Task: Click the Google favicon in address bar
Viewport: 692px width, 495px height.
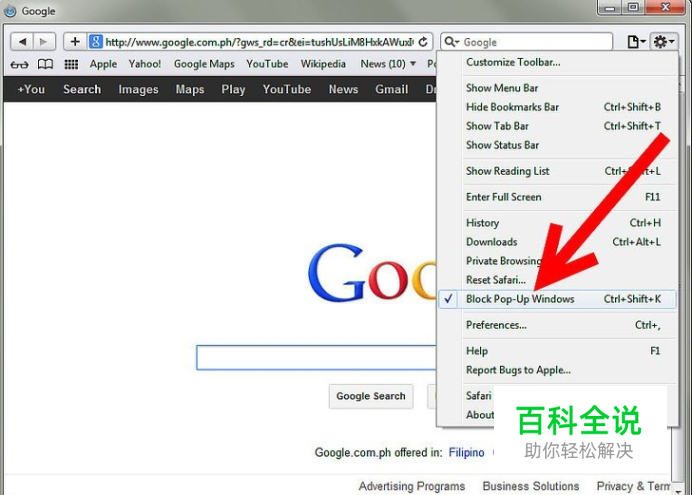Action: pos(96,42)
